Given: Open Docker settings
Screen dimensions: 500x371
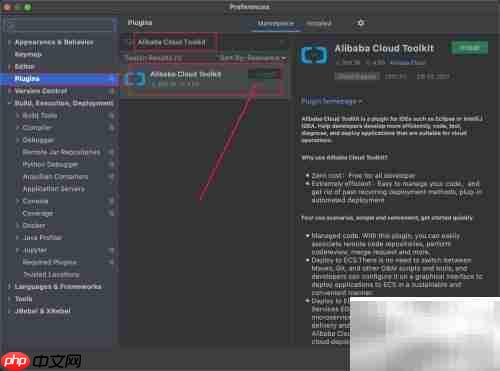Looking at the screenshot, I should [x=34, y=226].
